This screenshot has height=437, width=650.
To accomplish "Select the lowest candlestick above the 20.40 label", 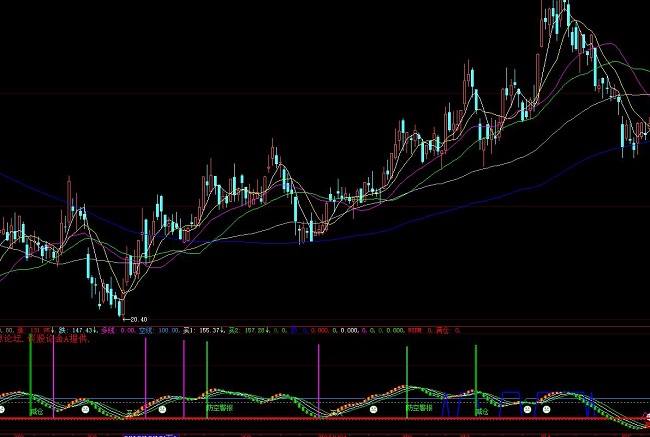I will [x=121, y=299].
